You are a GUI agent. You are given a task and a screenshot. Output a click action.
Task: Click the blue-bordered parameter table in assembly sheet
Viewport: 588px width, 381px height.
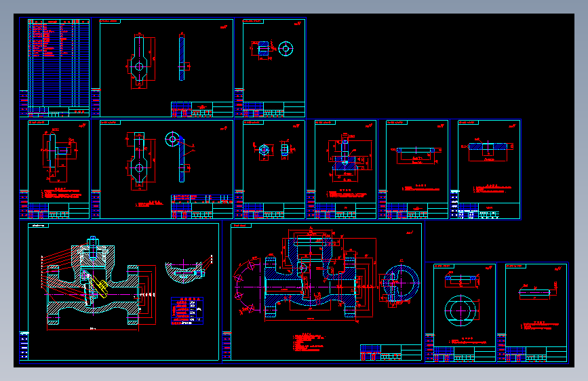[187, 310]
